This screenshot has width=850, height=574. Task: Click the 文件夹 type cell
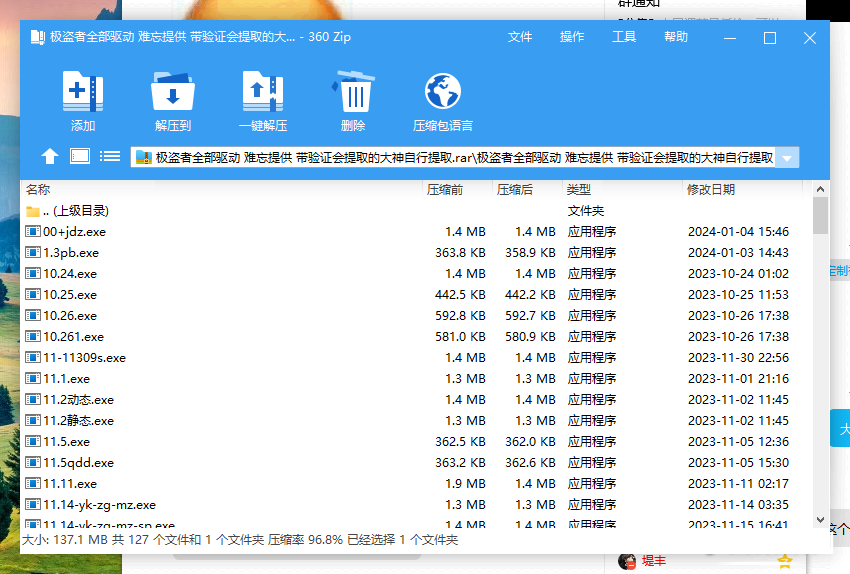coord(586,211)
